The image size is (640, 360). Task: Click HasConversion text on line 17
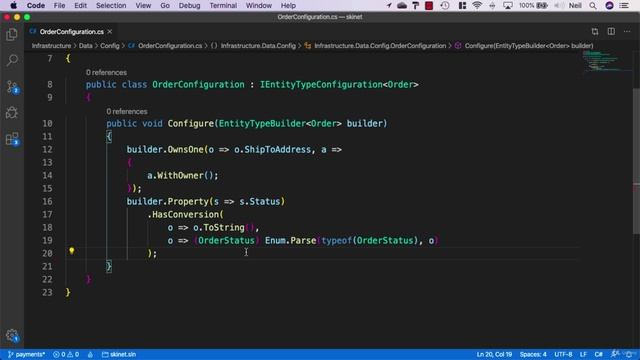tap(185, 214)
